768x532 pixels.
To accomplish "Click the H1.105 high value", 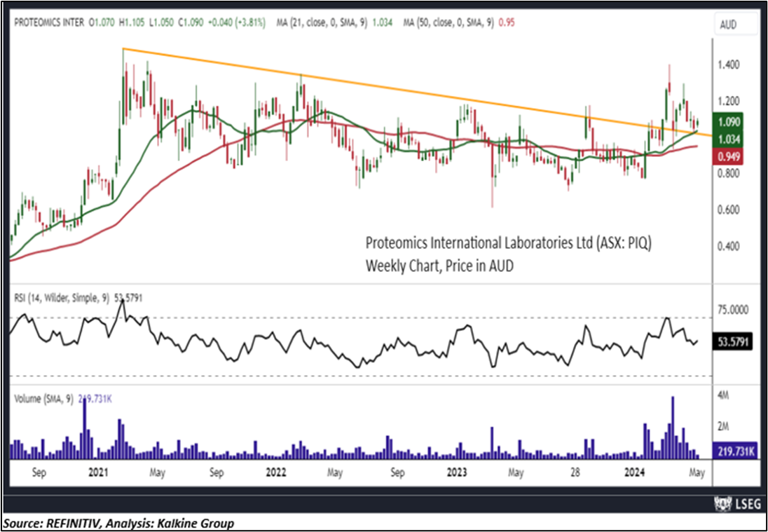I will [132, 22].
